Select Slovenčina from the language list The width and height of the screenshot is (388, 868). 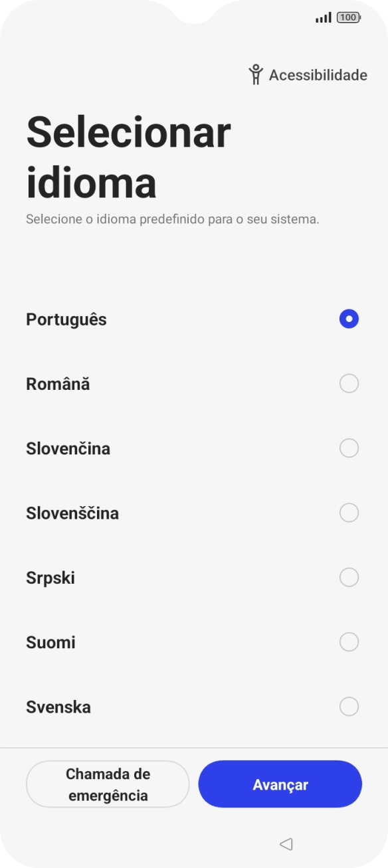point(348,448)
